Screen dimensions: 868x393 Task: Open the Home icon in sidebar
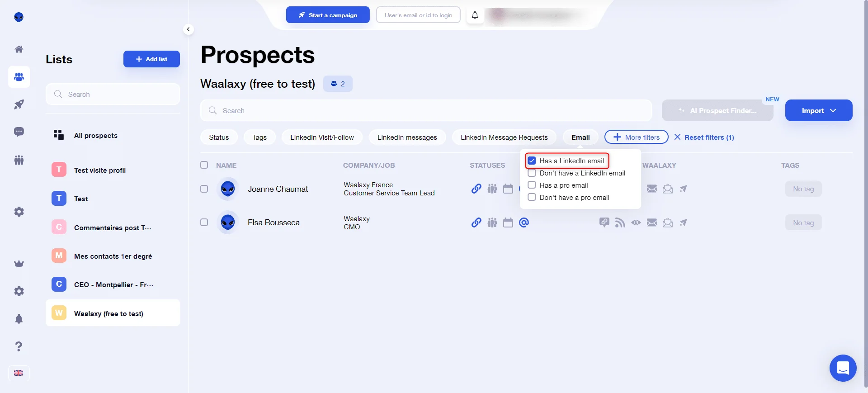(19, 49)
